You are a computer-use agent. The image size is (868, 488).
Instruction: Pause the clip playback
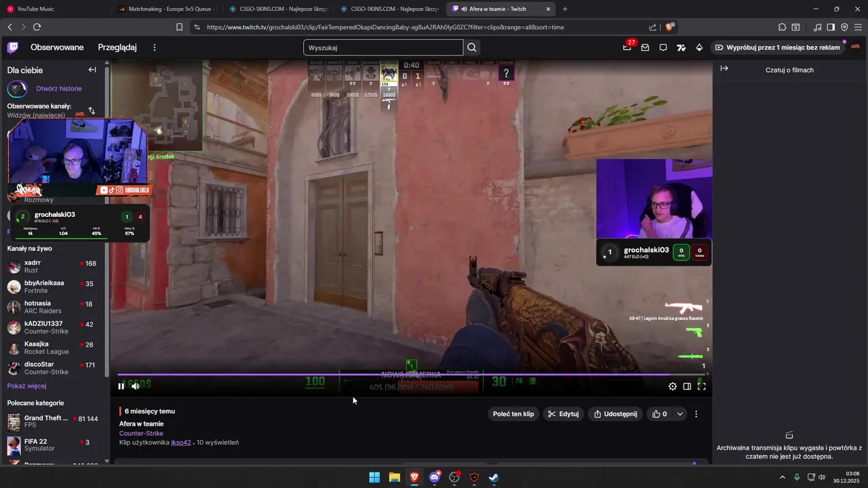point(121,386)
